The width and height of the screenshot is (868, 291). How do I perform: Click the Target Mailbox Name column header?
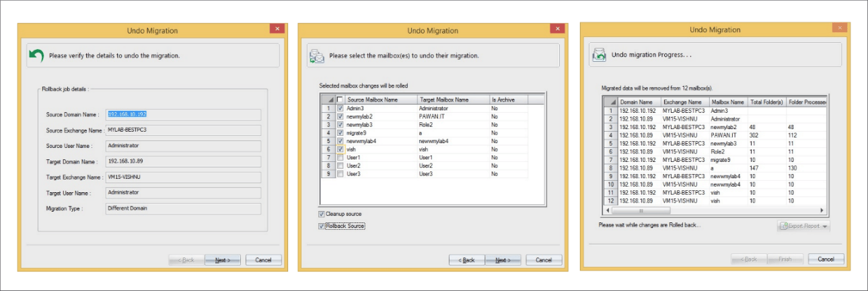click(453, 99)
